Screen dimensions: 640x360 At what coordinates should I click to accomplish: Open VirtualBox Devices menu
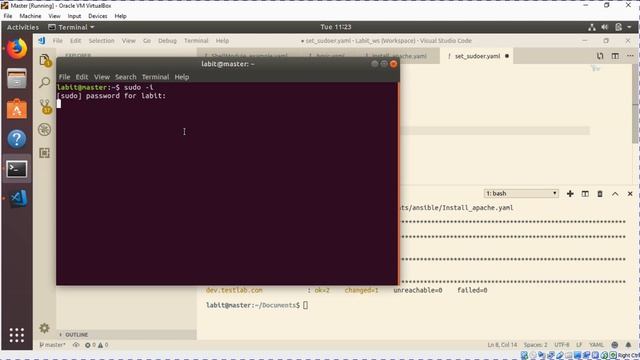point(98,16)
